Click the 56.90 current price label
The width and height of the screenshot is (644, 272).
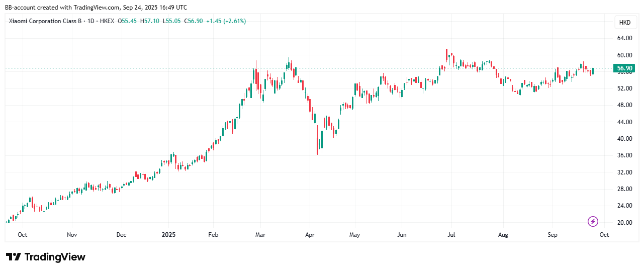point(624,68)
